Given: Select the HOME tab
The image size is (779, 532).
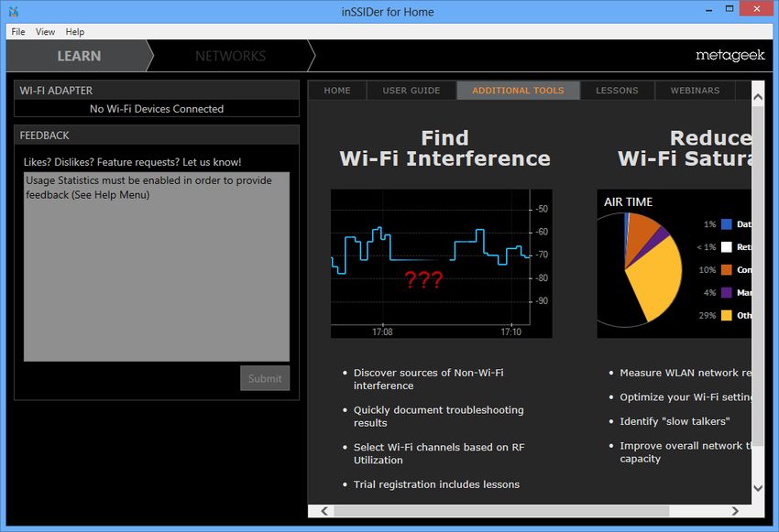Looking at the screenshot, I should (x=337, y=91).
